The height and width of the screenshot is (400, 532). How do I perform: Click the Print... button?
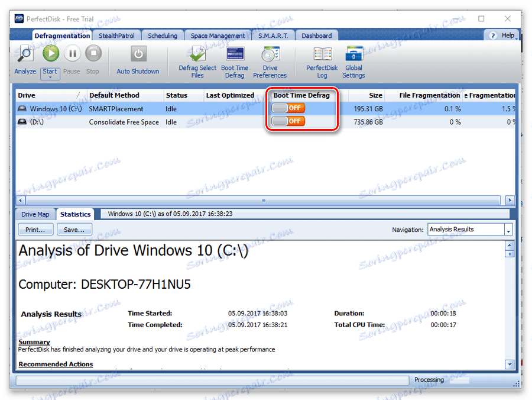coord(35,230)
